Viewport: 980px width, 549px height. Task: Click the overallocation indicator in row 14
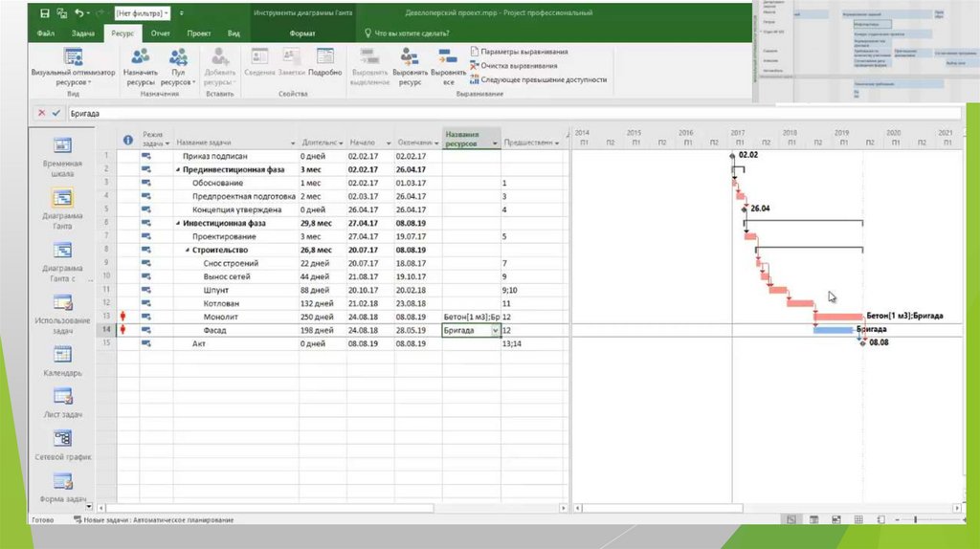tap(123, 330)
